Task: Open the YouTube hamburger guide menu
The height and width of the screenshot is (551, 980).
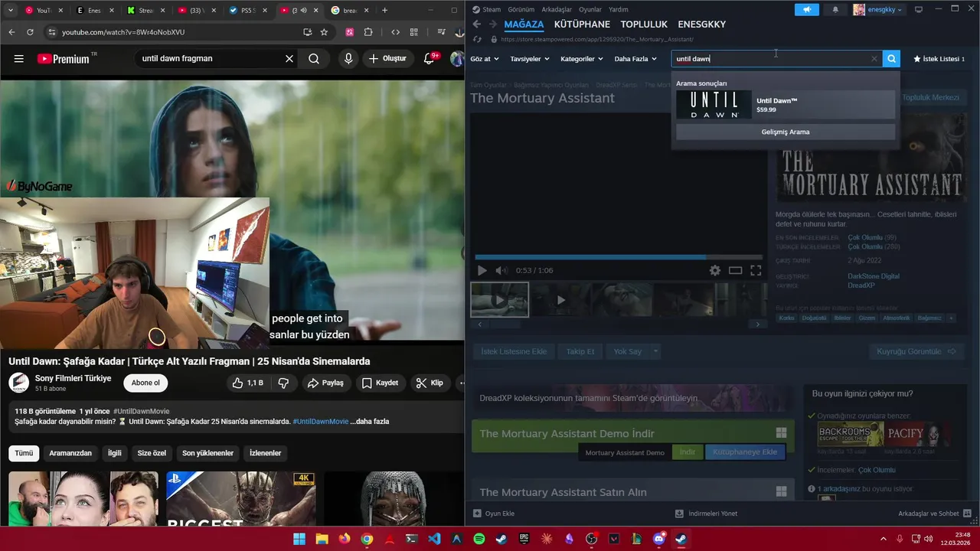Action: (x=19, y=59)
